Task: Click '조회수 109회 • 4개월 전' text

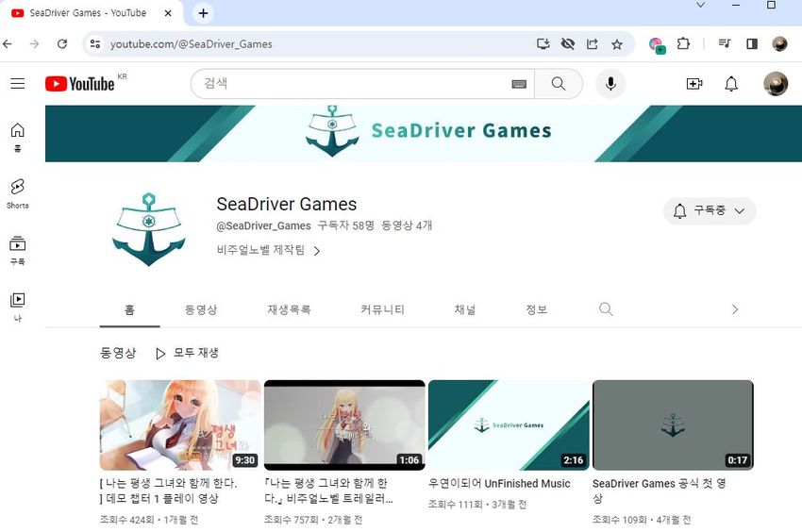Action: [x=642, y=520]
